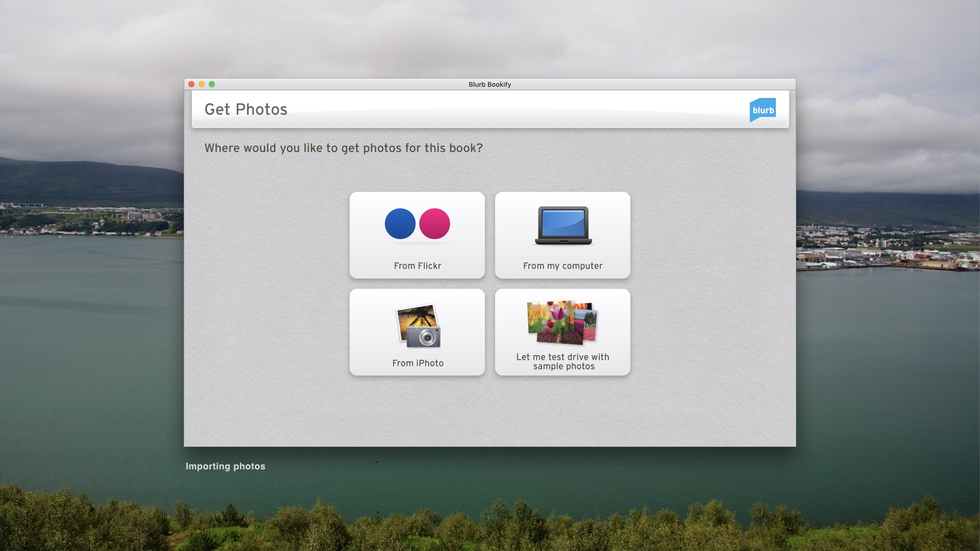The height and width of the screenshot is (551, 980).
Task: Click the Flickr two-dots icon
Action: [x=417, y=224]
